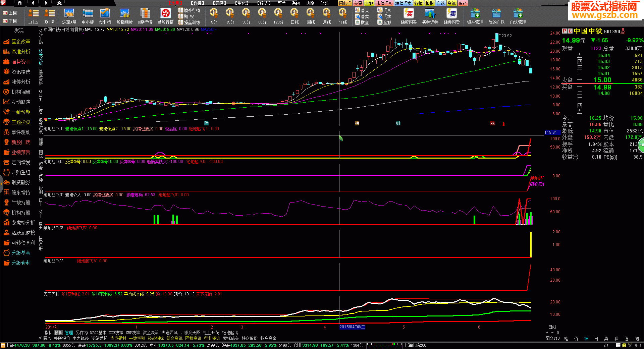This screenshot has width=644, height=349.
Task: Click 下翻 page-down button
Action: tap(10, 21)
